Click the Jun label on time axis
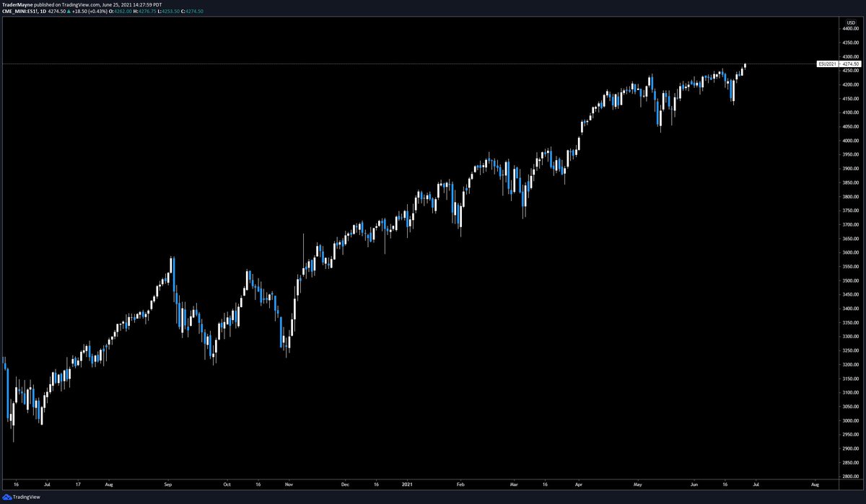The width and height of the screenshot is (866, 504). click(694, 486)
